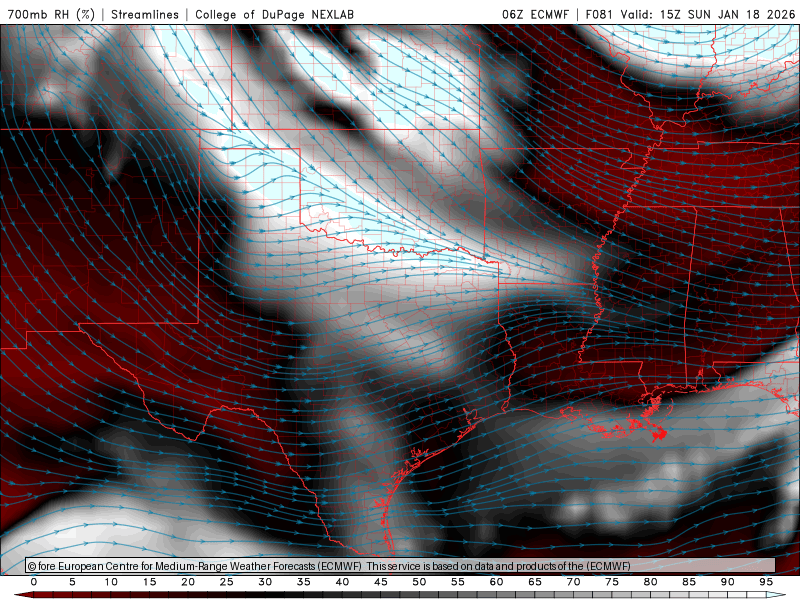Click the "Streamlines" header label
Image resolution: width=800 pixels, height=600 pixels.
coord(145,14)
